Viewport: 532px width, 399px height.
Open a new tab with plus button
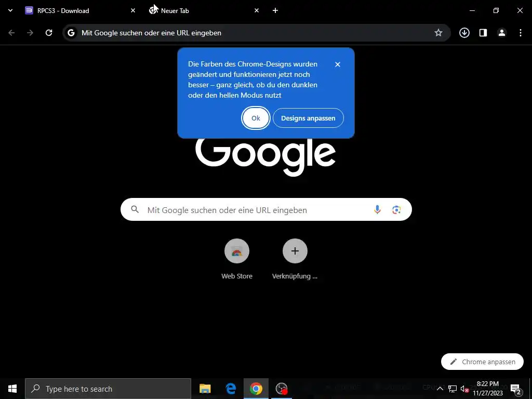pyautogui.click(x=275, y=10)
